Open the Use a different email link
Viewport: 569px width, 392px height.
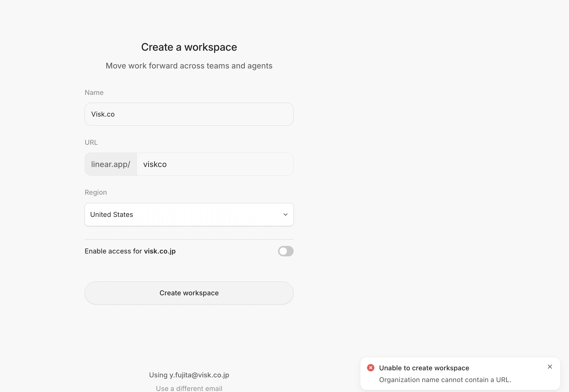point(189,388)
